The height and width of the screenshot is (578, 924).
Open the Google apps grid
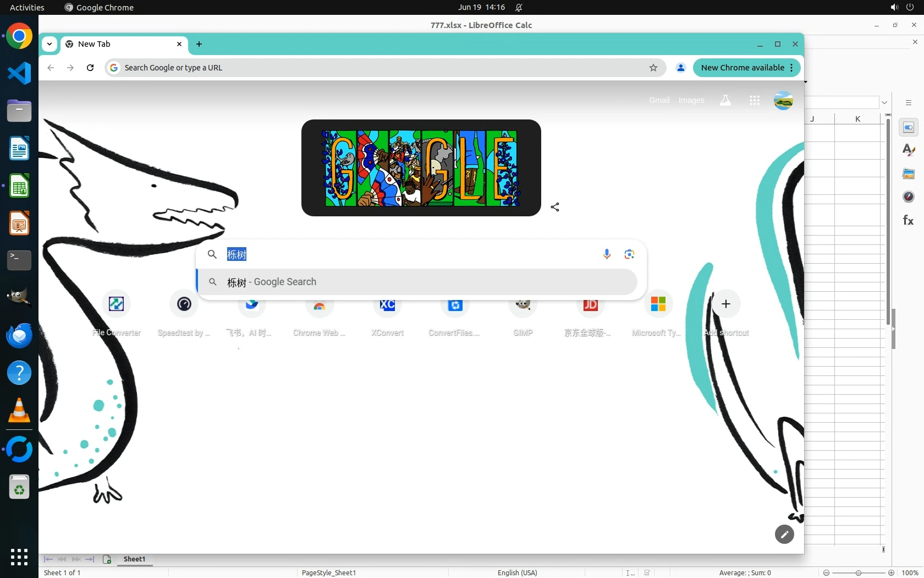tap(755, 100)
